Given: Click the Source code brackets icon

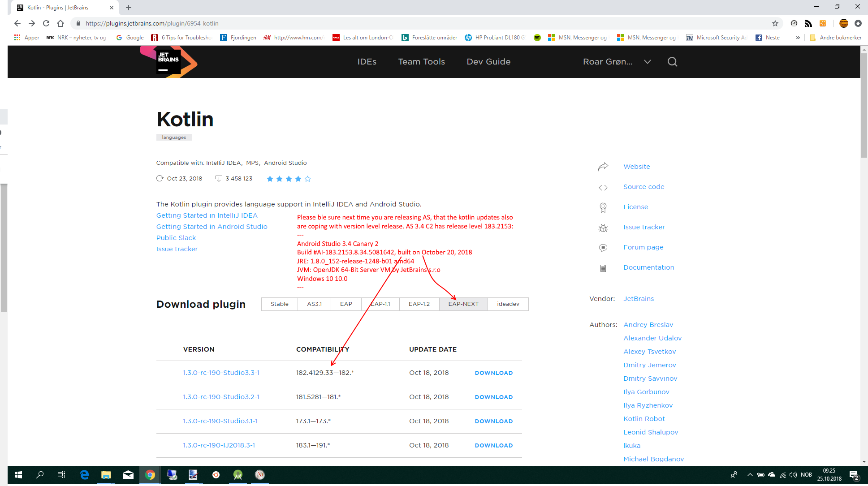Looking at the screenshot, I should (603, 187).
